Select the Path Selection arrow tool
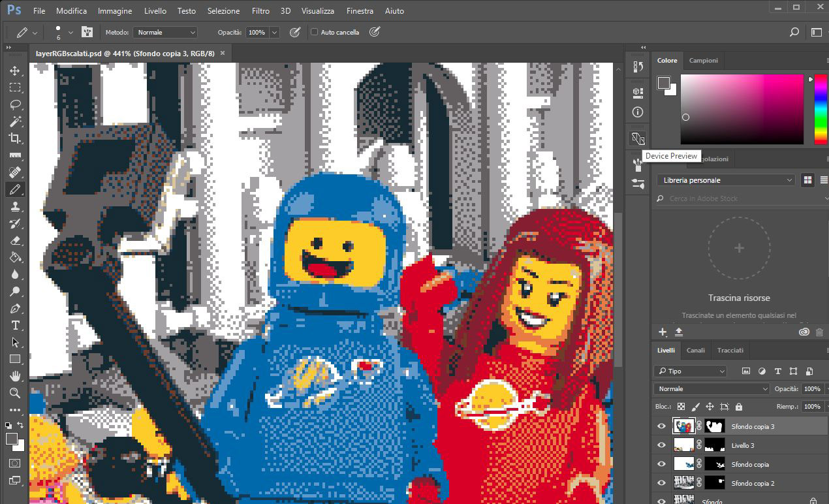 14,342
